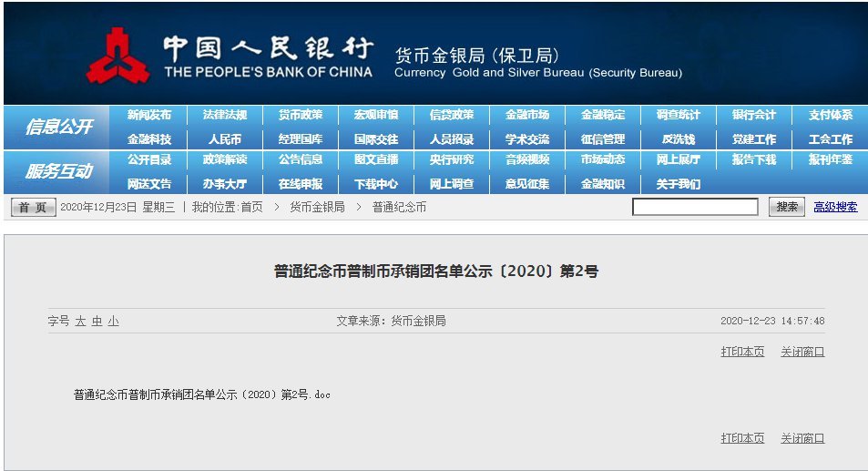
Task: Open the 法律法规 section
Action: [225, 115]
